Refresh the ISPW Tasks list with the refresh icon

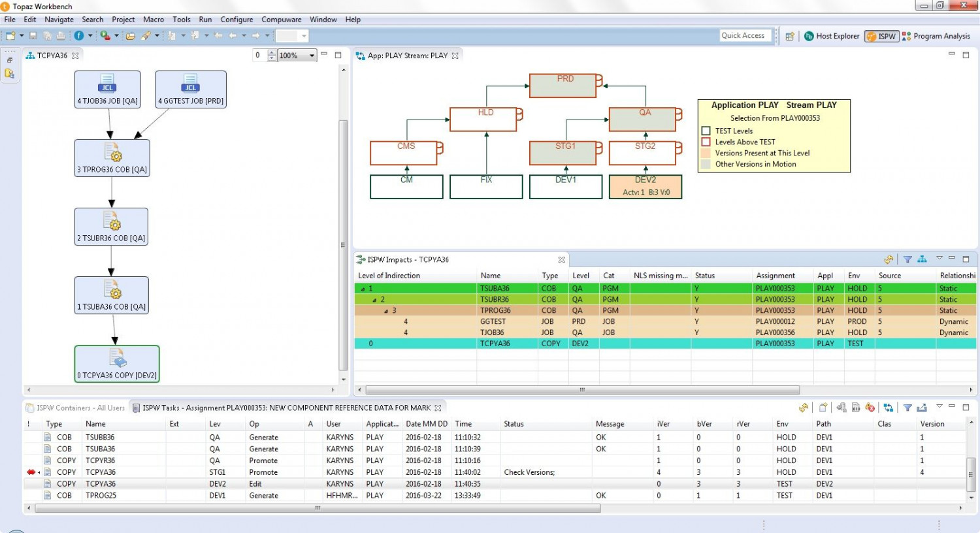[x=804, y=408]
